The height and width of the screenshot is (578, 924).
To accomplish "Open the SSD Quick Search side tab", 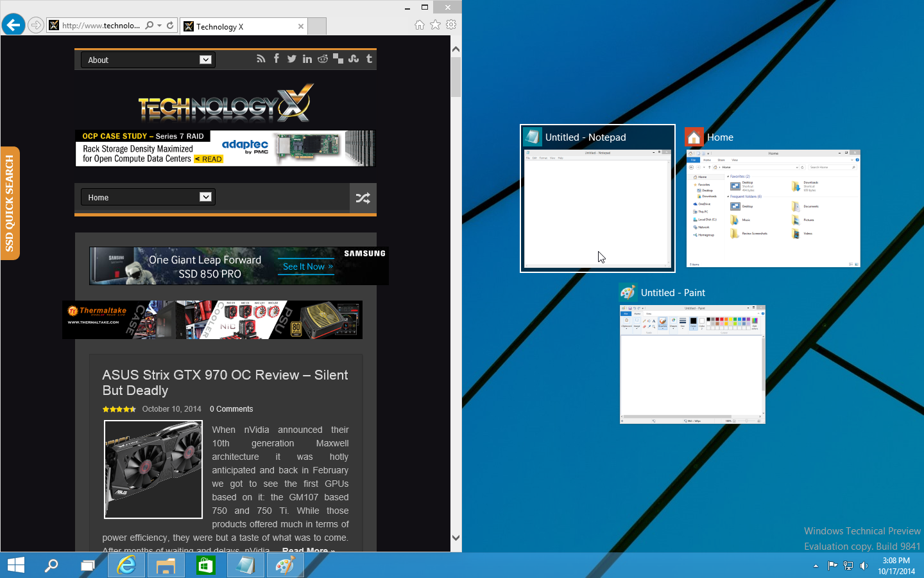I will pos(10,203).
